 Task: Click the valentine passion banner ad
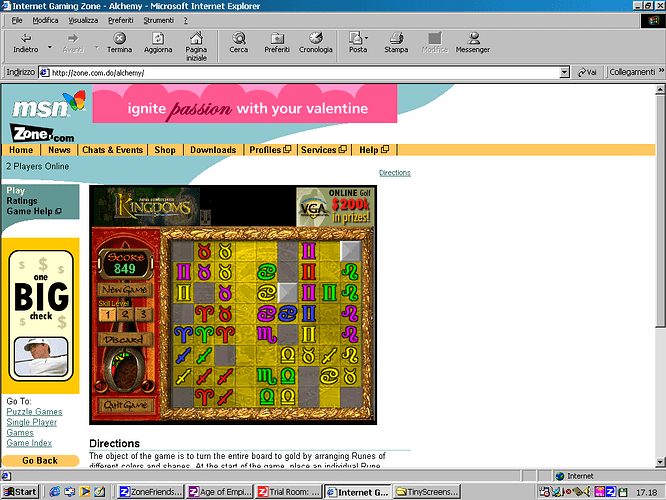(x=245, y=104)
